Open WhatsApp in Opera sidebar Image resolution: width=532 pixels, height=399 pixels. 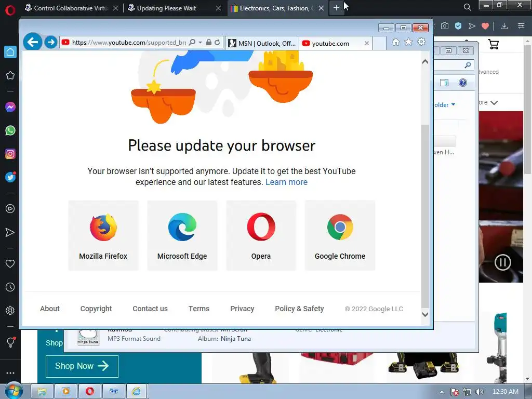(10, 130)
